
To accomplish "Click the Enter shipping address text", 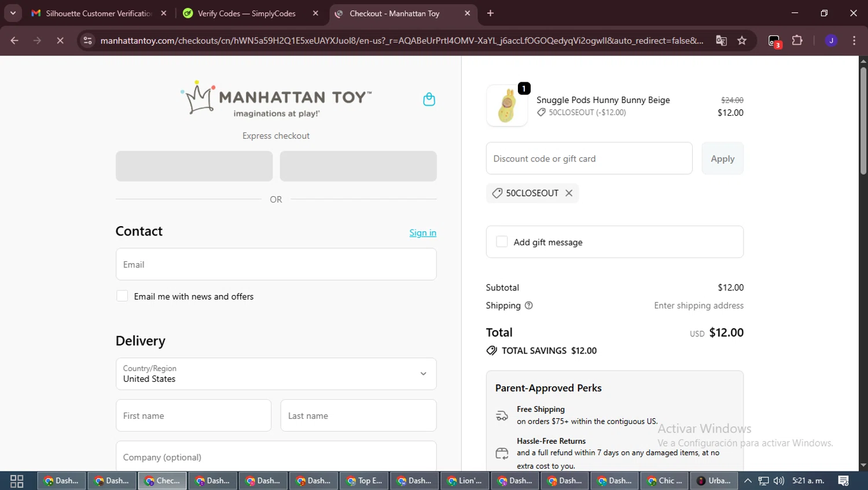I will coord(698,305).
